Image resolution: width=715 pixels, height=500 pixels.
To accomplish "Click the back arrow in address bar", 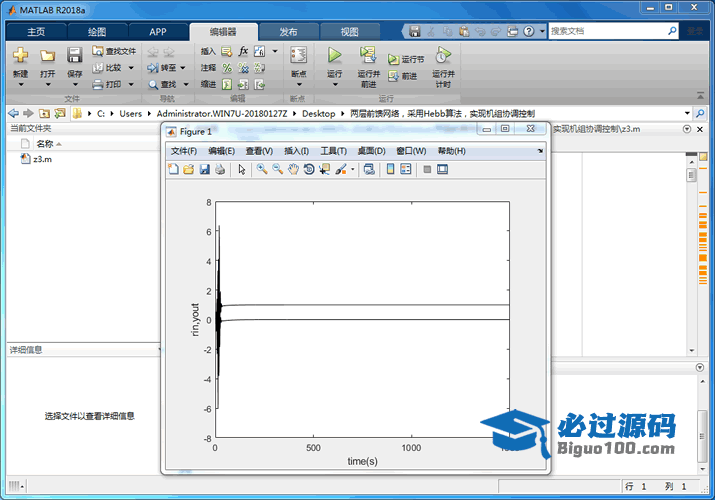I will tap(14, 113).
